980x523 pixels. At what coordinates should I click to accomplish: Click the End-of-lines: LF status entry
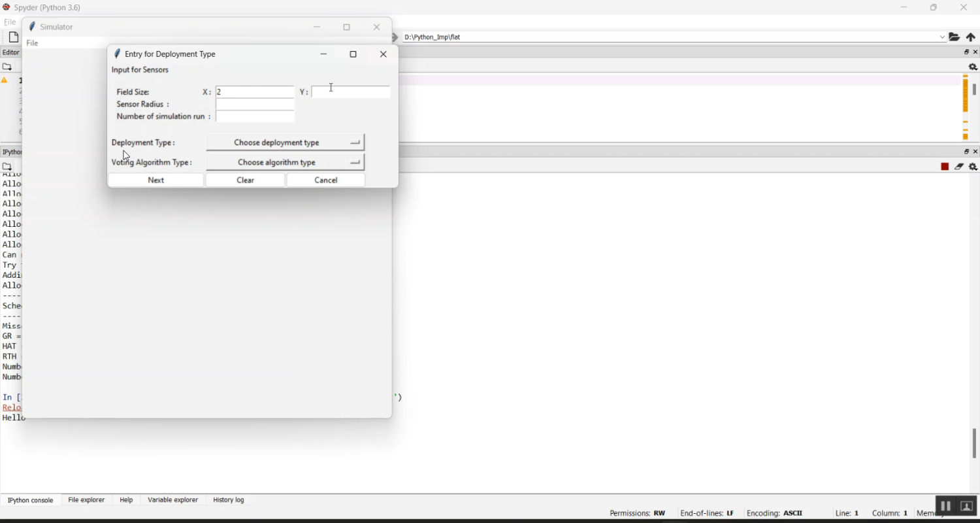pyautogui.click(x=707, y=514)
